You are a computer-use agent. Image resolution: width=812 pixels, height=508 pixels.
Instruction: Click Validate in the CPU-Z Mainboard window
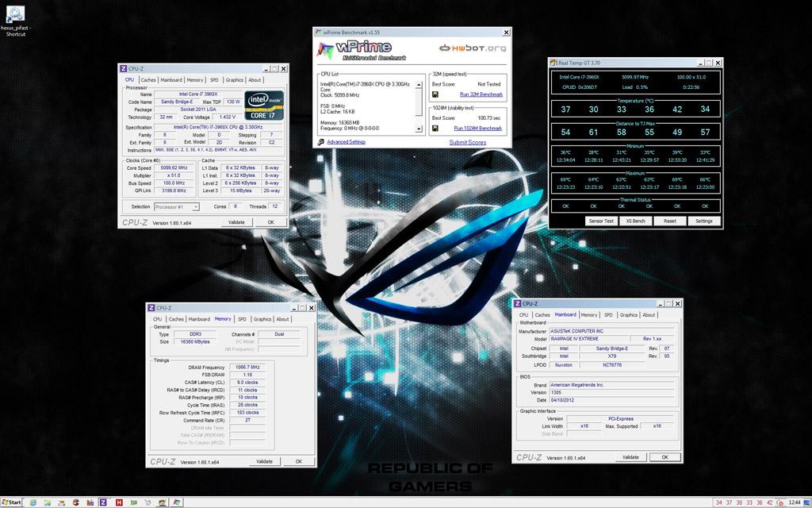[630, 457]
